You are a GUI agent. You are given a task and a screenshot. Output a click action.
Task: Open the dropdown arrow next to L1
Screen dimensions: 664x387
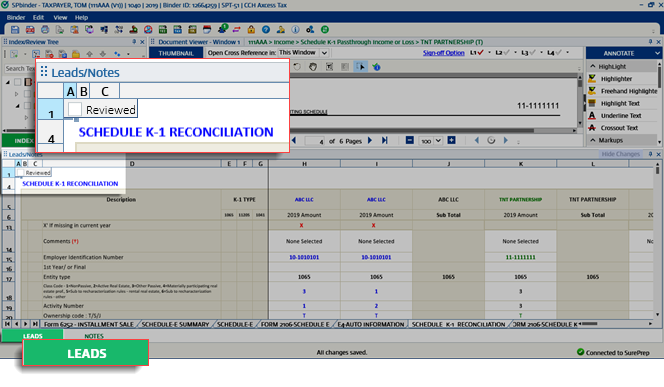point(489,53)
